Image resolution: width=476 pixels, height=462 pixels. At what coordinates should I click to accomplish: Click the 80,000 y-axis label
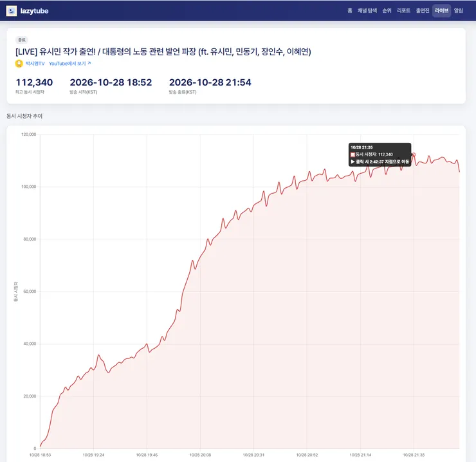30,239
